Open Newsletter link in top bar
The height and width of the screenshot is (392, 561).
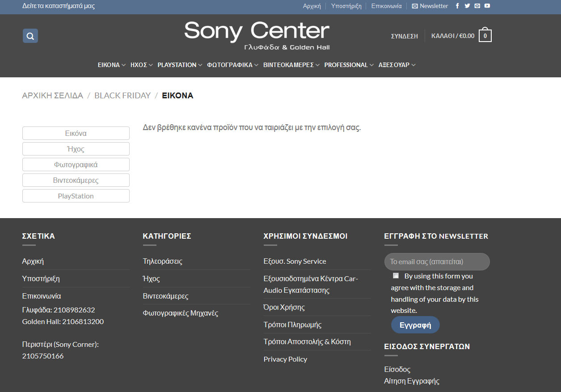click(x=430, y=6)
